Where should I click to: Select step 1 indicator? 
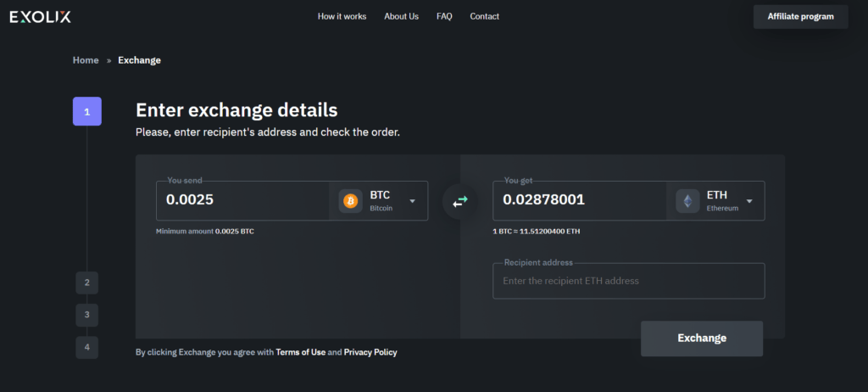pos(87,111)
